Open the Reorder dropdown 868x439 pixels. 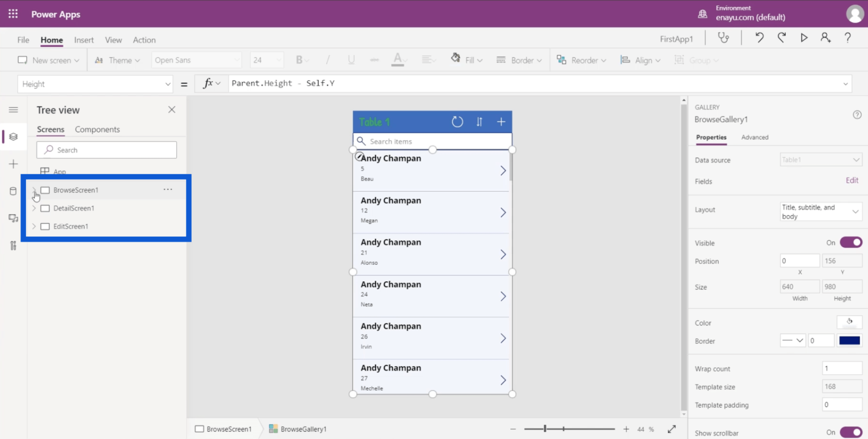coord(581,60)
